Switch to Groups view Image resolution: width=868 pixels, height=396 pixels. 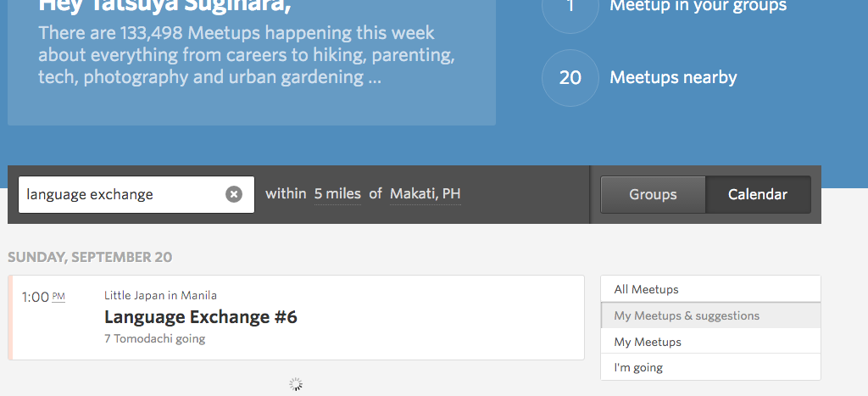[x=654, y=194]
